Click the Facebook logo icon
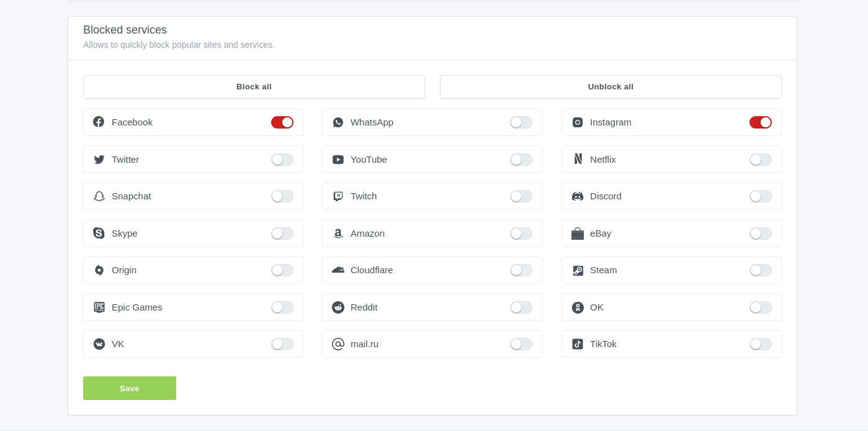The height and width of the screenshot is (431, 868). point(99,122)
